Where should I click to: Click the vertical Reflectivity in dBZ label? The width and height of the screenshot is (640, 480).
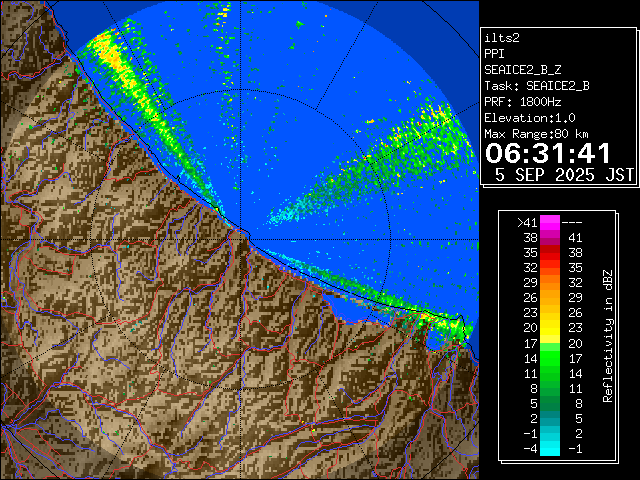608,335
